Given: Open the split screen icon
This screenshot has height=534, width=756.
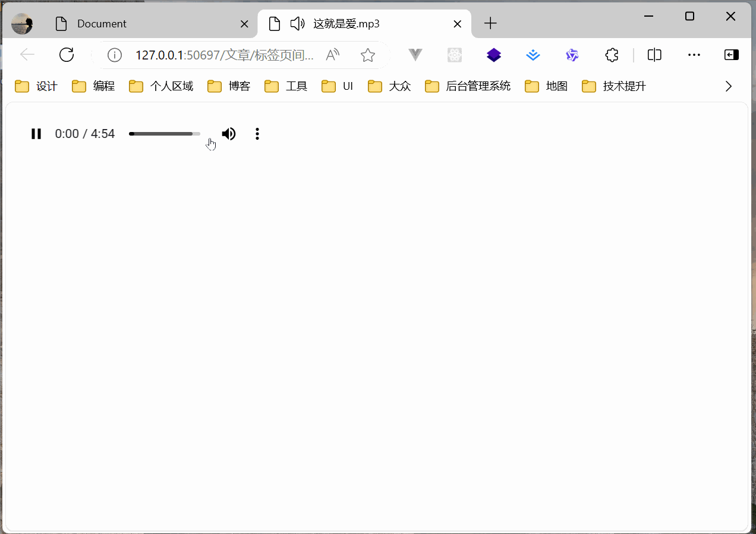Looking at the screenshot, I should coord(654,55).
